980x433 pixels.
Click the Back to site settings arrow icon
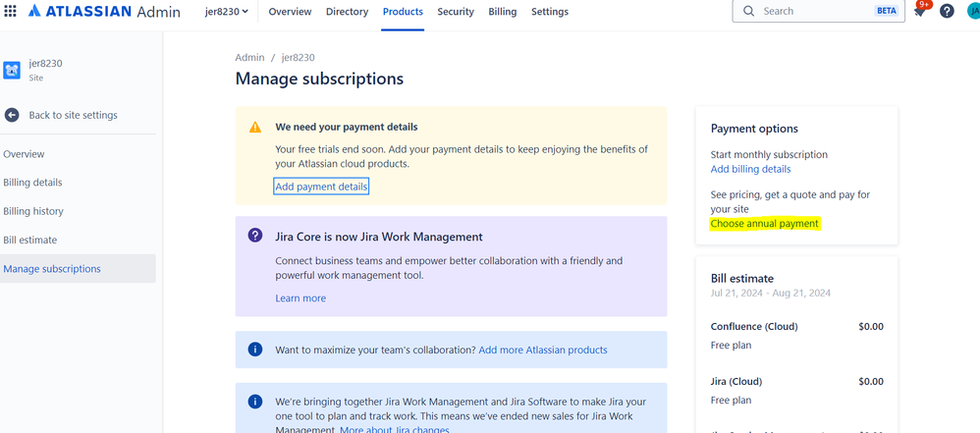click(x=12, y=115)
